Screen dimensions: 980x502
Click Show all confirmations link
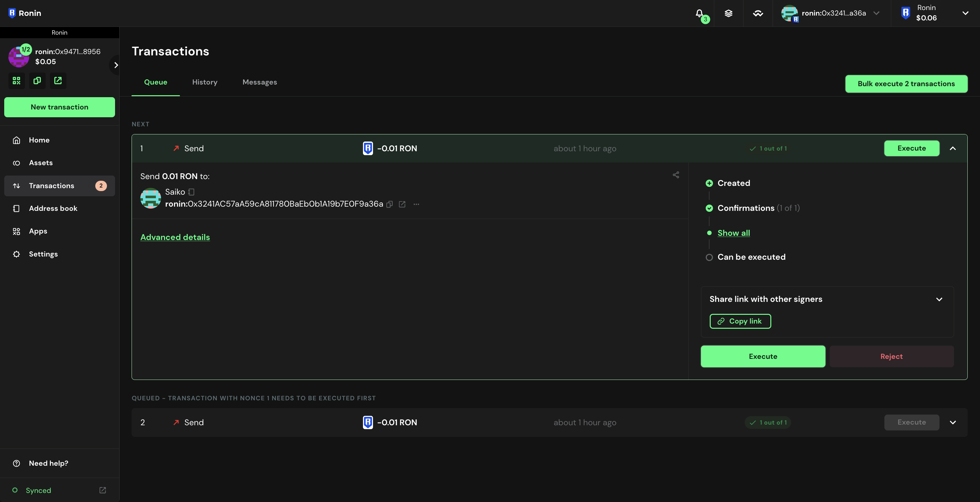(x=733, y=233)
